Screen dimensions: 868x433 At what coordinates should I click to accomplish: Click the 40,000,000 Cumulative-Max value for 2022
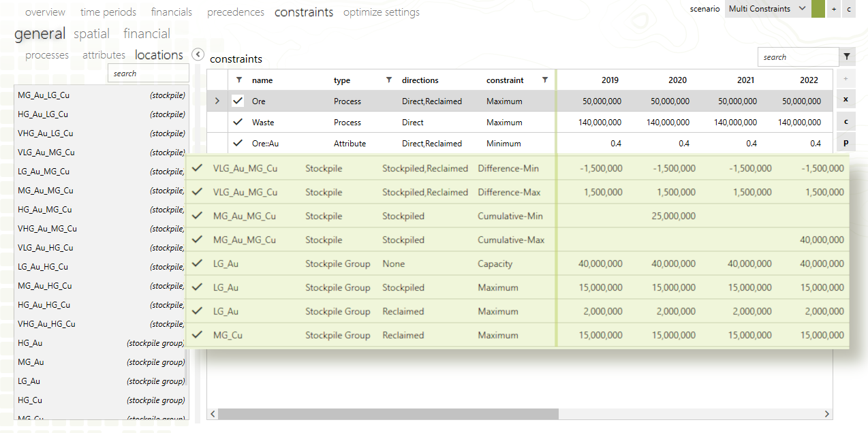[822, 240]
